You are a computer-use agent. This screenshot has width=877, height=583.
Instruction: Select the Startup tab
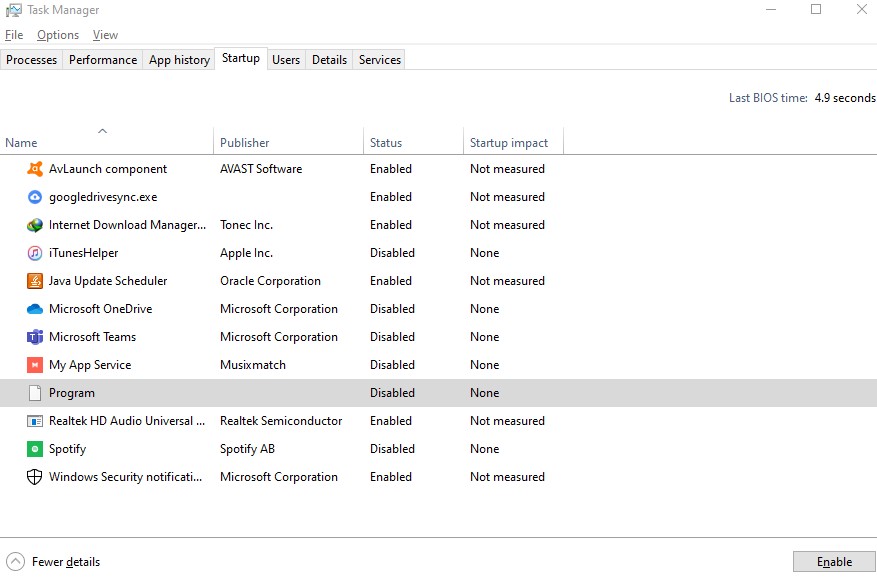[241, 58]
